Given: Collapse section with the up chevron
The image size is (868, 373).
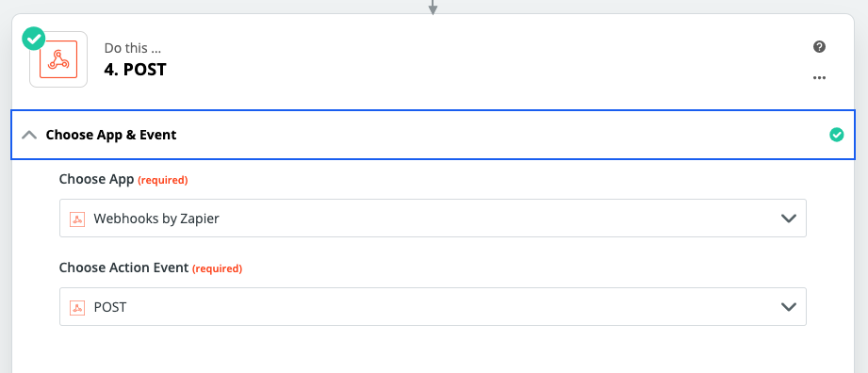Looking at the screenshot, I should pyautogui.click(x=29, y=135).
